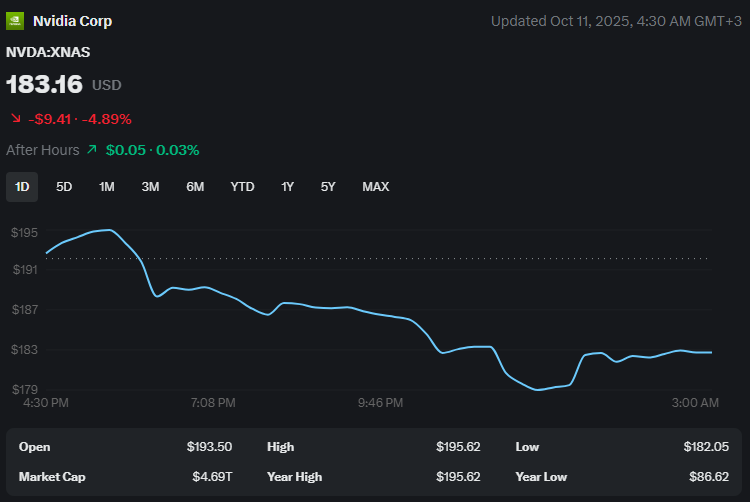750x502 pixels.
Task: Click the Nvidia logo icon
Action: [15, 21]
